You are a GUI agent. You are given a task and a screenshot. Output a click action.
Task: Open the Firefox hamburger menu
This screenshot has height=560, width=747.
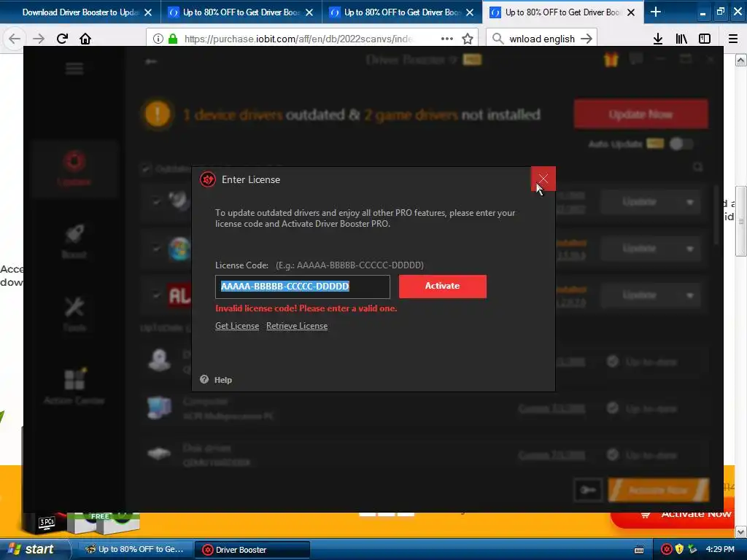tap(732, 39)
